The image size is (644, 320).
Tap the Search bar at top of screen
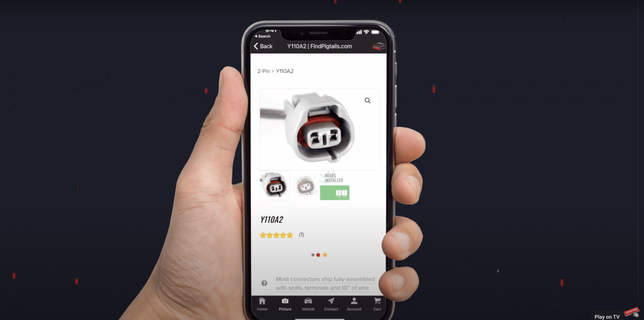(x=263, y=36)
